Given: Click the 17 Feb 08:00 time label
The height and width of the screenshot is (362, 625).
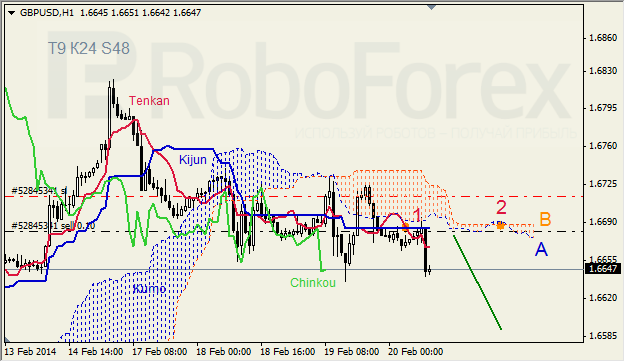Looking at the screenshot, I should point(159,352).
